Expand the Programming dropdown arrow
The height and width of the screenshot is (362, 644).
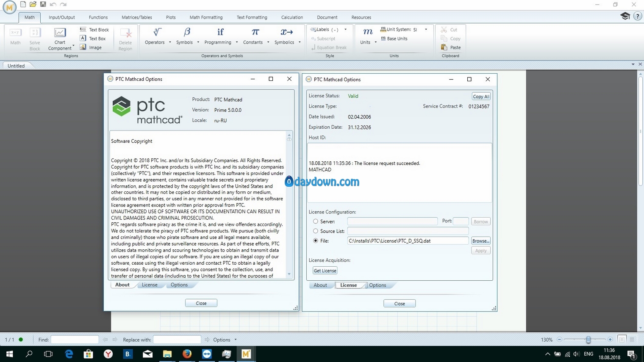point(237,42)
